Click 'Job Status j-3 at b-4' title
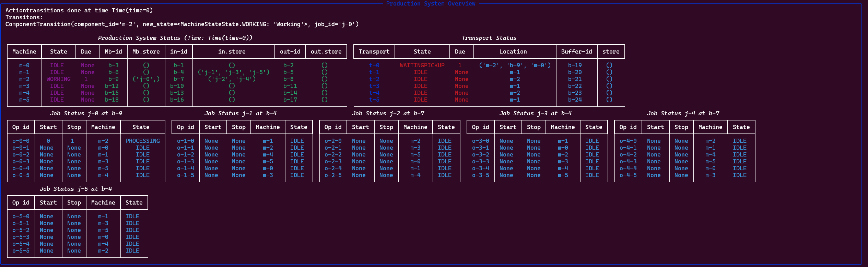The width and height of the screenshot is (868, 267). pos(536,113)
